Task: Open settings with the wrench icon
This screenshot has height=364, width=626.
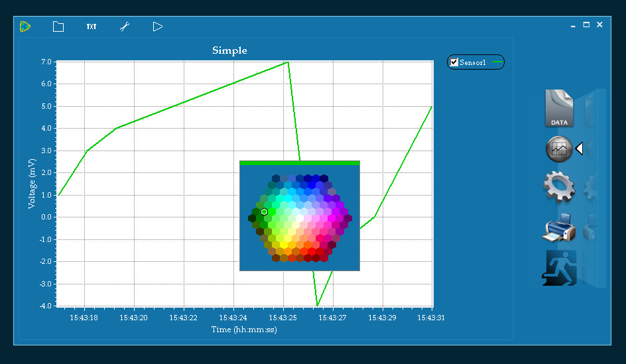Action: coord(125,27)
